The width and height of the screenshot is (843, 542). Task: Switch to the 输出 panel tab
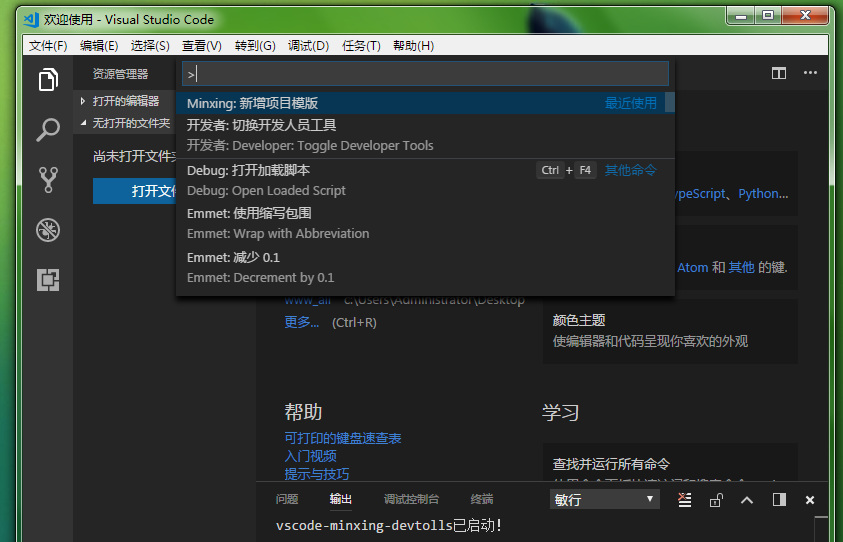(x=340, y=500)
